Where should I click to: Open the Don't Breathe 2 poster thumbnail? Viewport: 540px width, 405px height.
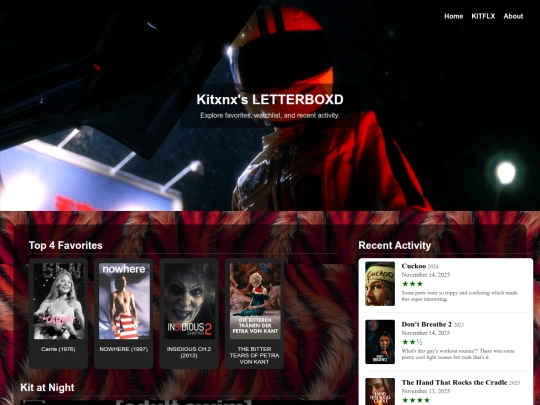(380, 342)
